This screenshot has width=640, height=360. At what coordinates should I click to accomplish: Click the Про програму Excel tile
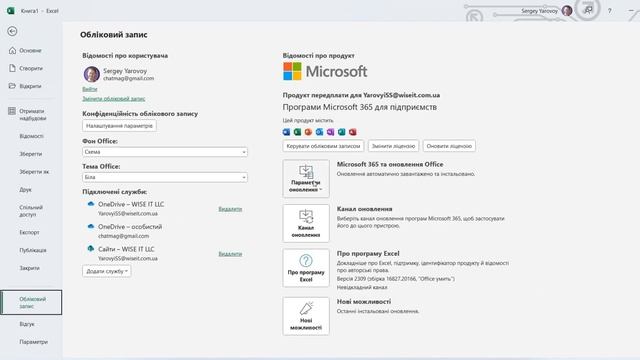coord(306,268)
